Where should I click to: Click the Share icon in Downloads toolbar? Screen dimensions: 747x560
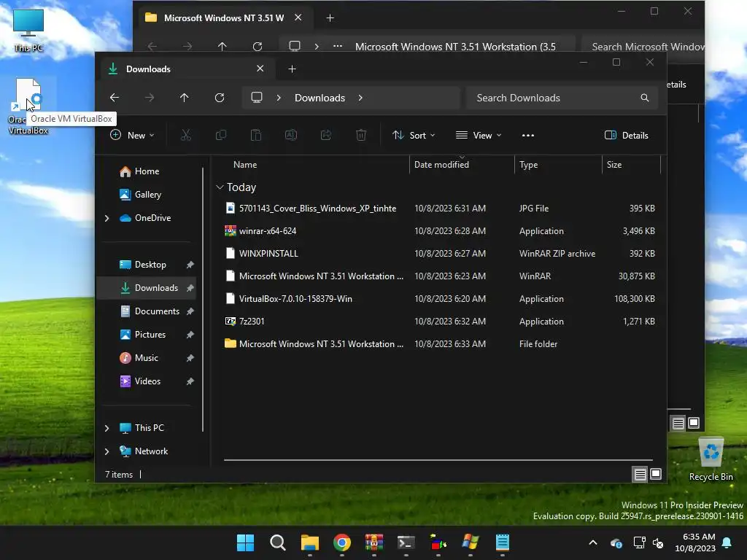point(326,135)
